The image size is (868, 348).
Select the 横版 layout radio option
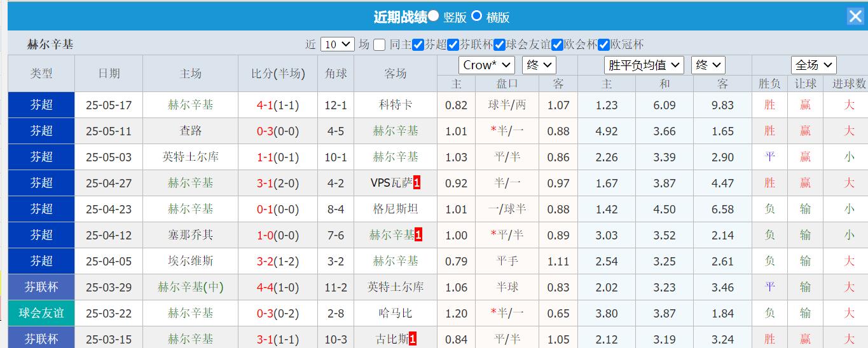point(476,16)
